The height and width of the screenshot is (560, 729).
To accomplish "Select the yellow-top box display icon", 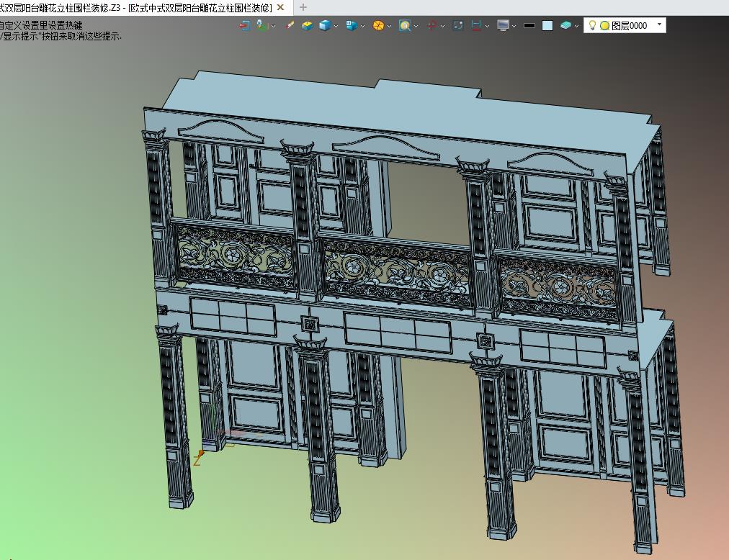I will (x=307, y=26).
